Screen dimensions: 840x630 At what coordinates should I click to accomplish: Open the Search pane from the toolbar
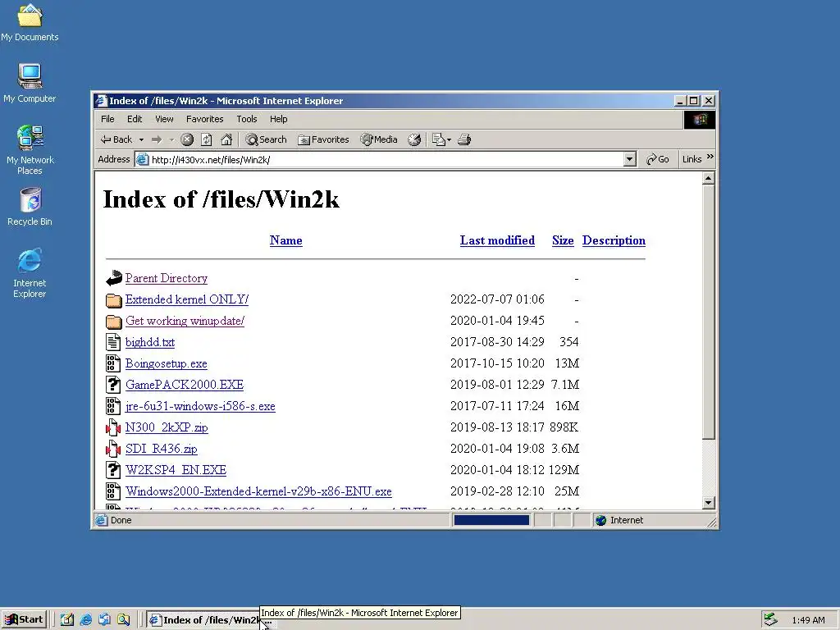coord(267,139)
